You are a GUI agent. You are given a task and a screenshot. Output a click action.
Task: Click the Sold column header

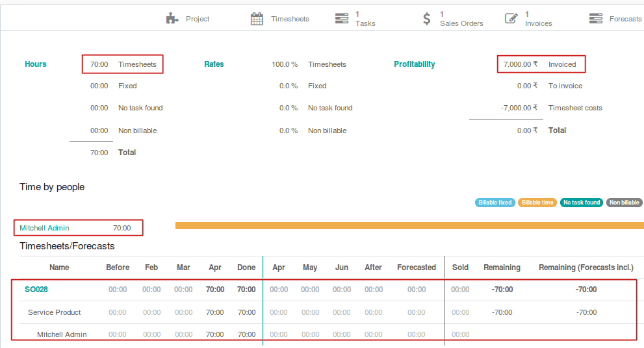(x=460, y=267)
